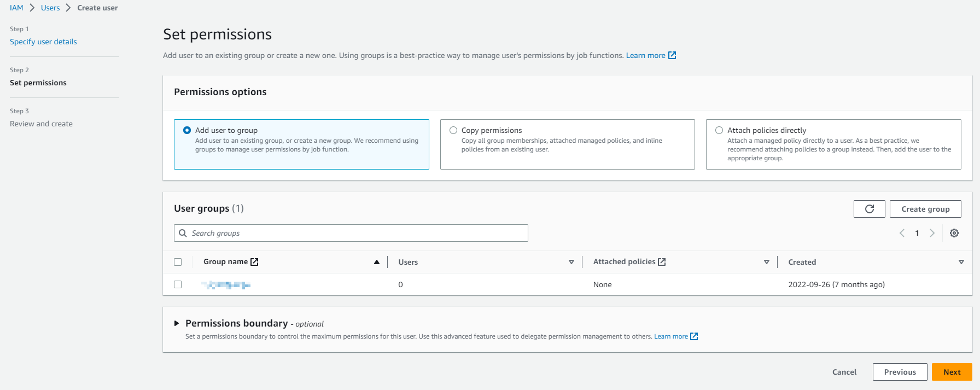Screen dimensions: 980x390
Task: Sort by Group name ascending arrow
Action: click(377, 262)
